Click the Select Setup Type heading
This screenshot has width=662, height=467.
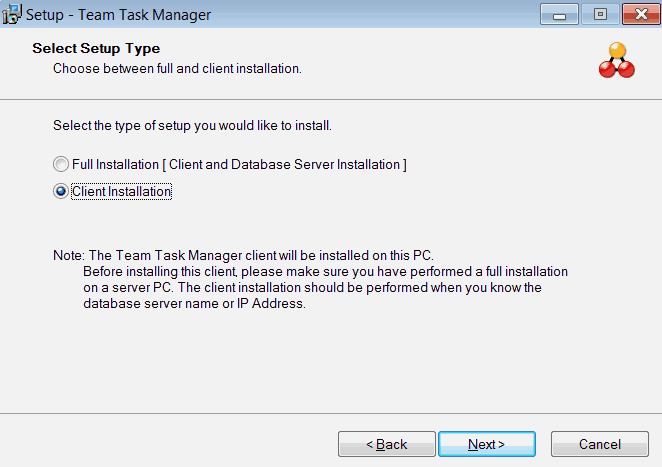(x=96, y=48)
